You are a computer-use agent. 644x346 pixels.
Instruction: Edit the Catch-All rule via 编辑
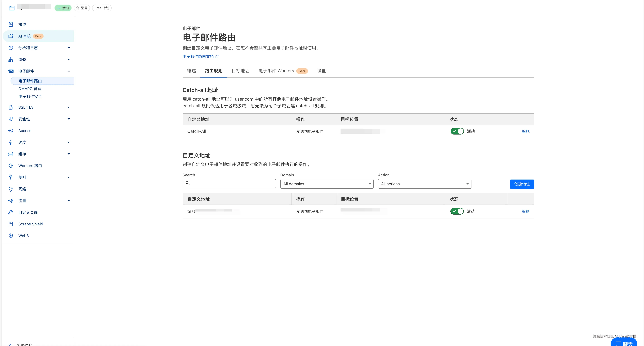pos(525,132)
